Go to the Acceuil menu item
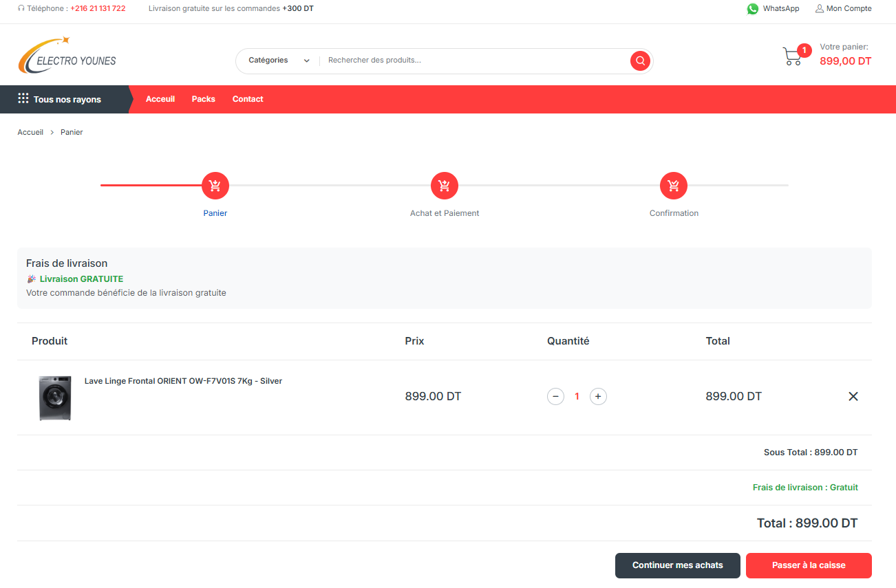Viewport: 896px width, 588px height. (x=160, y=99)
